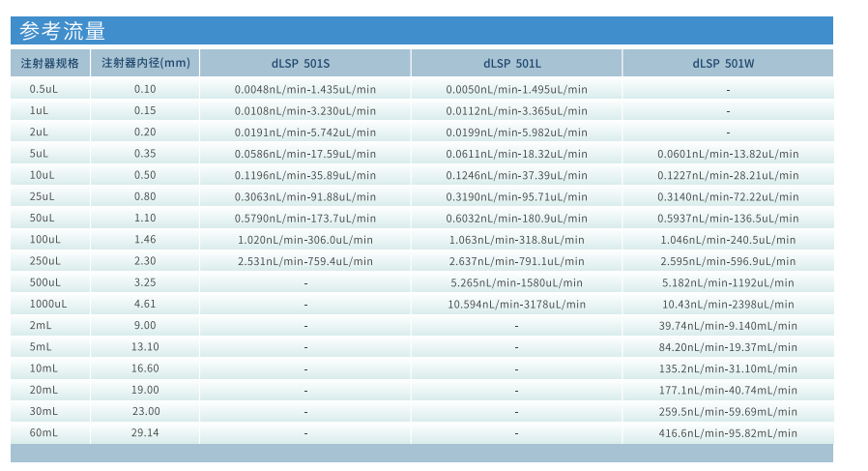Click the 39.74nL/min-9.140mL/min flow value

(x=728, y=326)
